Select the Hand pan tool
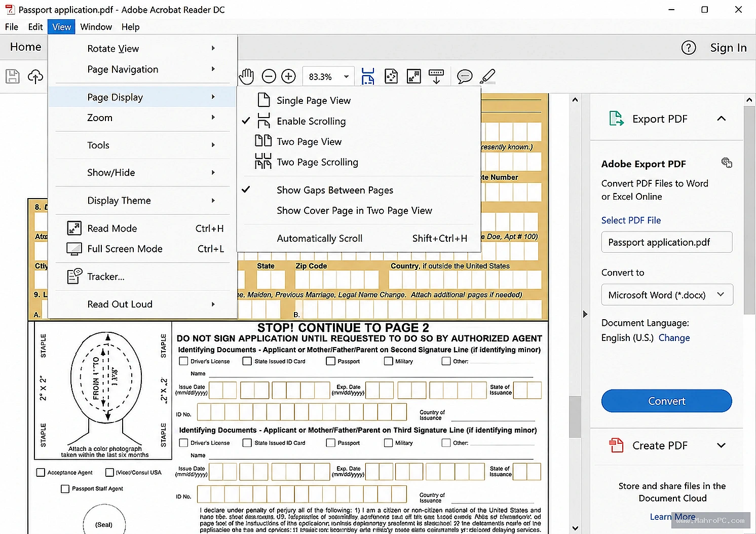 tap(246, 77)
